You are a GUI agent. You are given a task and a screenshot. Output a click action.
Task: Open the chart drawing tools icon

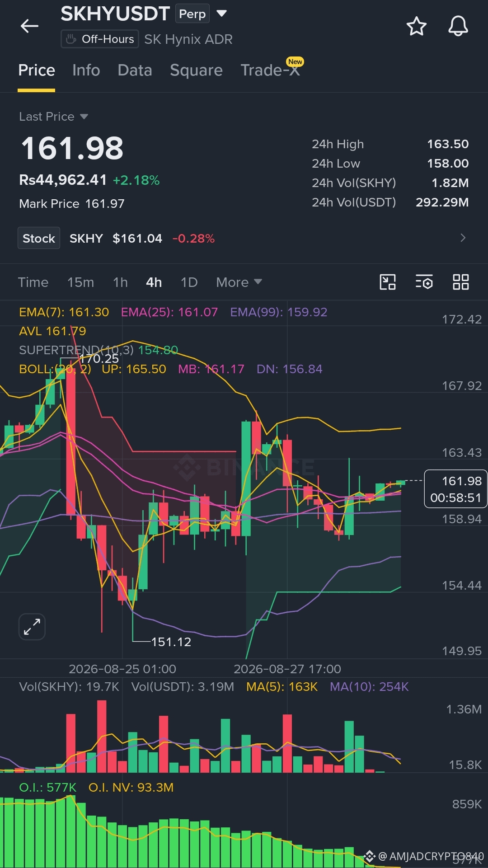[388, 282]
